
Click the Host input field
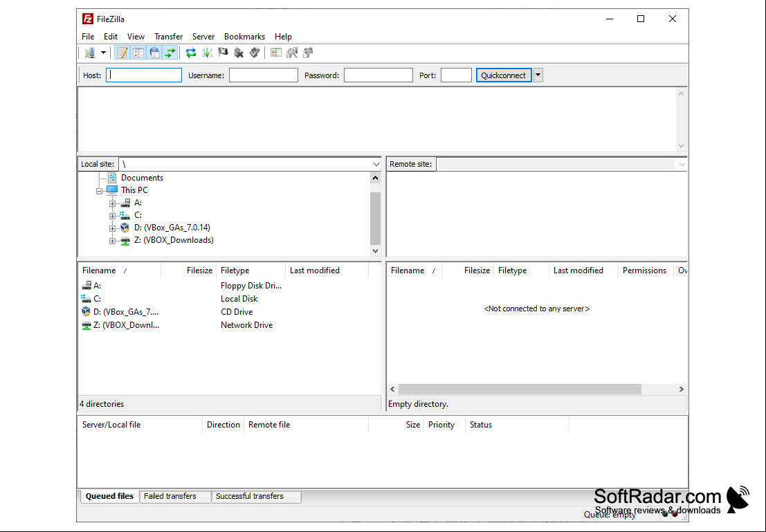pyautogui.click(x=144, y=75)
